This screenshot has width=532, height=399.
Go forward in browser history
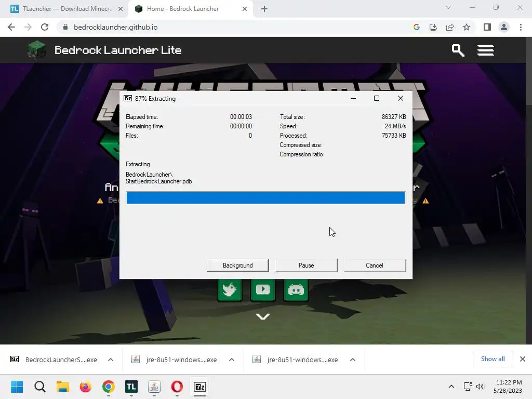click(x=28, y=27)
